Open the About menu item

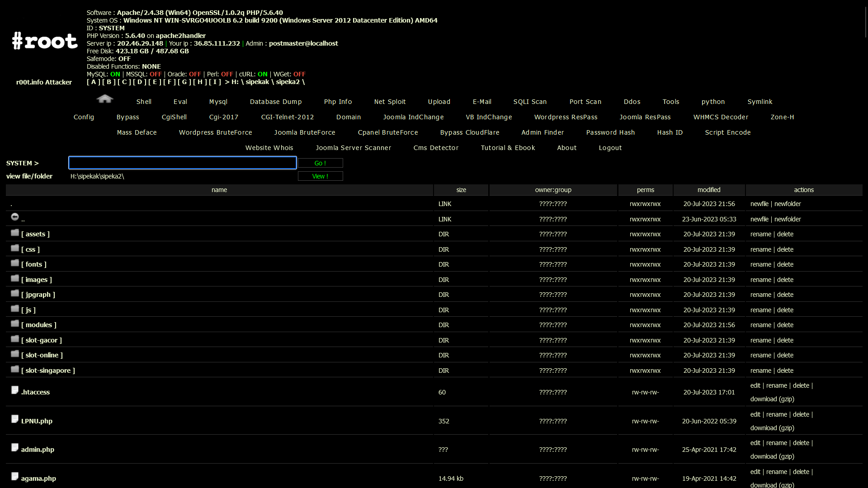click(x=566, y=148)
